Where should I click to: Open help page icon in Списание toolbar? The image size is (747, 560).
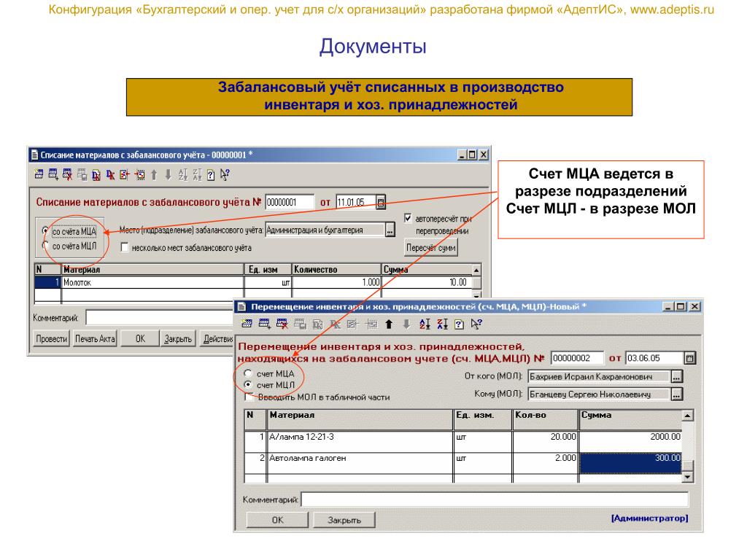coord(211,175)
